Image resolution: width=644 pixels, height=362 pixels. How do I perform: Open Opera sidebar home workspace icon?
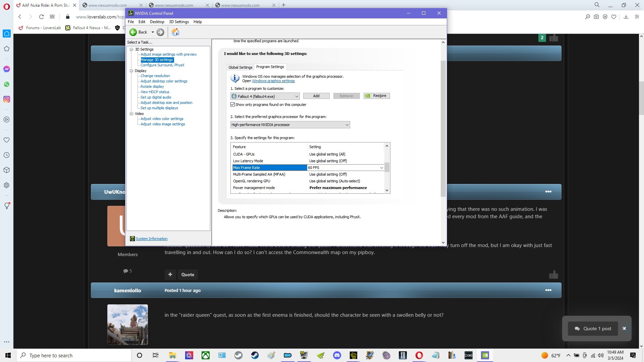7,34
